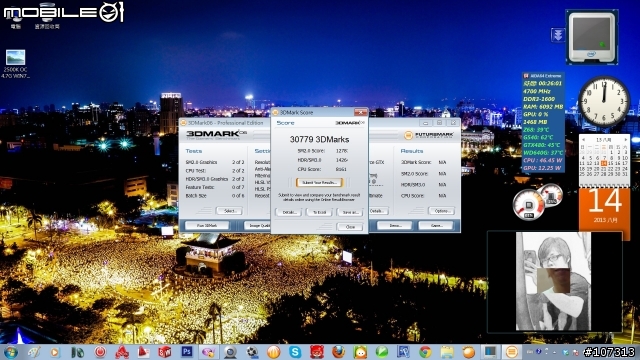640x360 pixels.
Task: Click Batch Size row in Tests panel
Action: coord(215,196)
